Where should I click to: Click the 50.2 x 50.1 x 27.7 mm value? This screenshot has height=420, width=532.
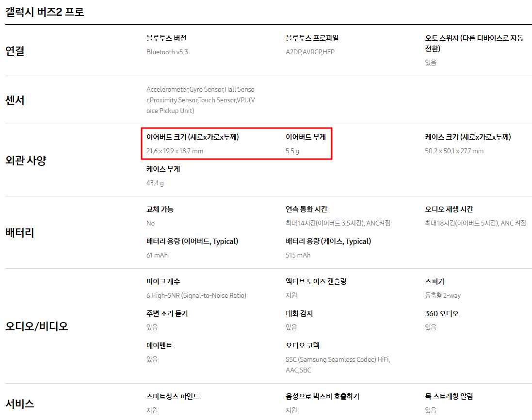454,151
